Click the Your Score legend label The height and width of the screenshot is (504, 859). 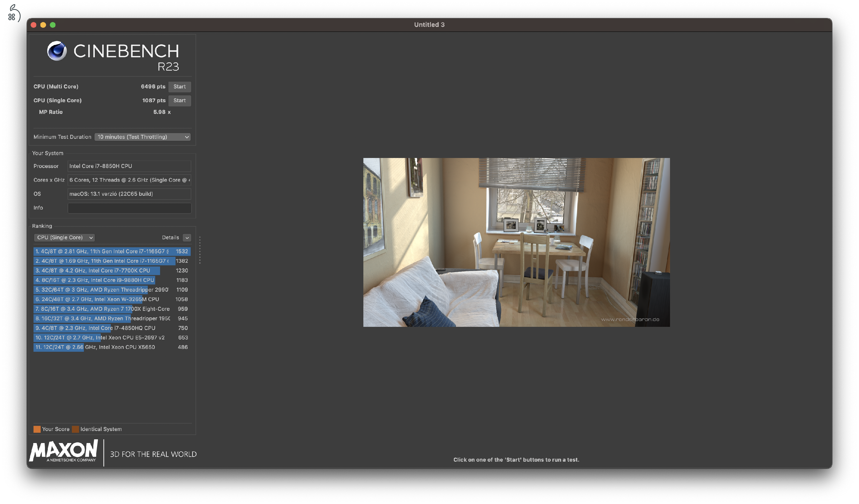[x=56, y=429]
